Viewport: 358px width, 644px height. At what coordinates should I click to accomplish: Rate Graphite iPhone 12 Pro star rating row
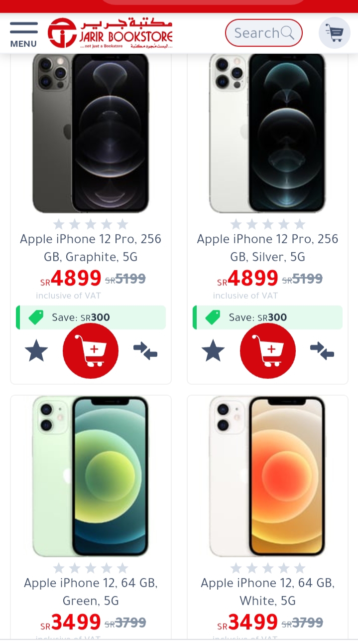[x=91, y=224]
